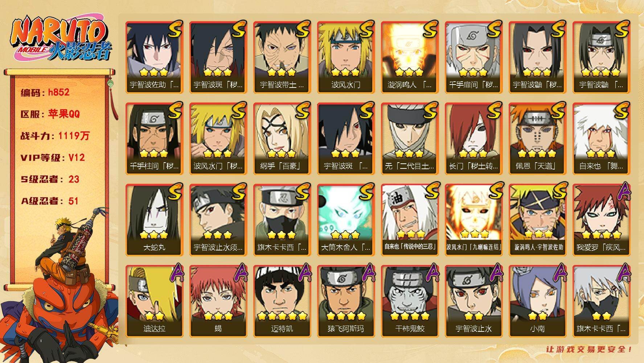Select the A-rank 宇智波止水 card

tap(474, 301)
